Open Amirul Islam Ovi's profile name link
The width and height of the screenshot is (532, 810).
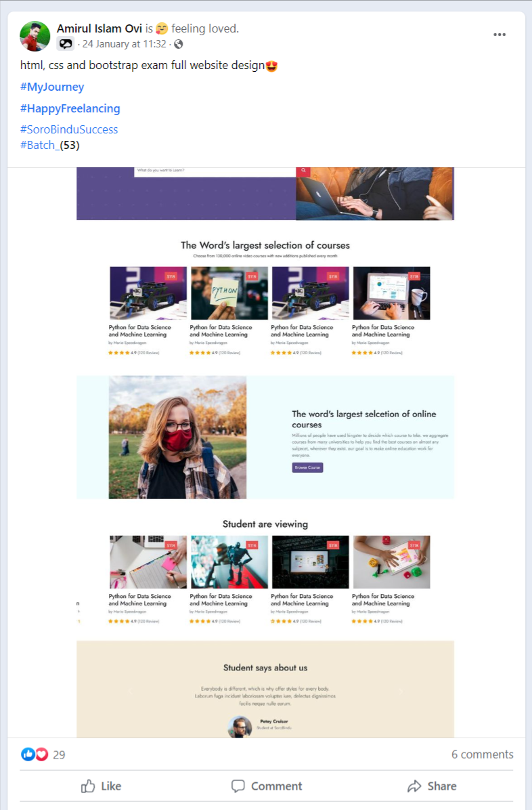[x=99, y=28]
